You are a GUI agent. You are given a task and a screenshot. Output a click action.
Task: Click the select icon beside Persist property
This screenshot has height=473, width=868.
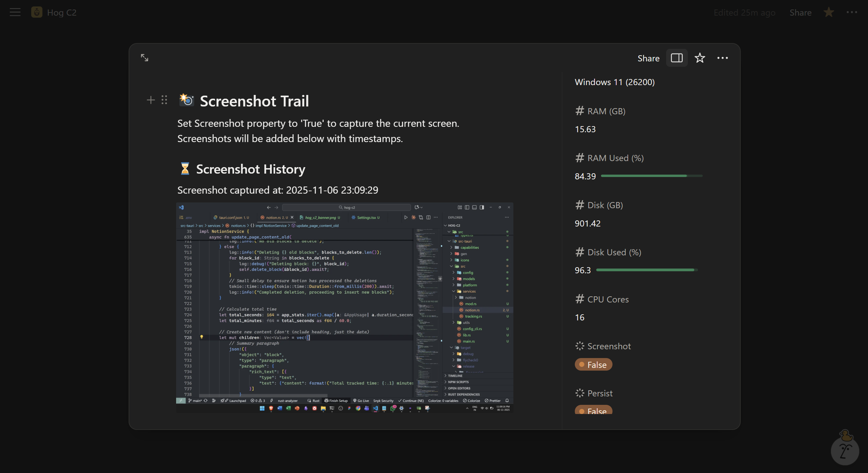580,393
